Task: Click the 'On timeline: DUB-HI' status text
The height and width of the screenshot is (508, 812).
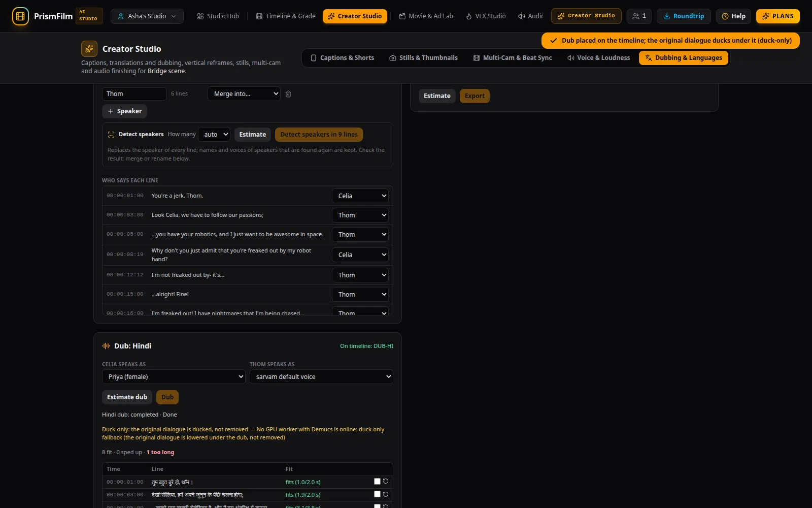Action: (x=366, y=346)
